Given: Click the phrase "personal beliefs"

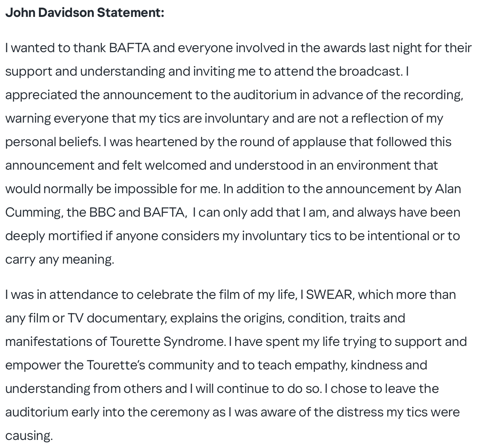Looking at the screenshot, I should tap(52, 142).
